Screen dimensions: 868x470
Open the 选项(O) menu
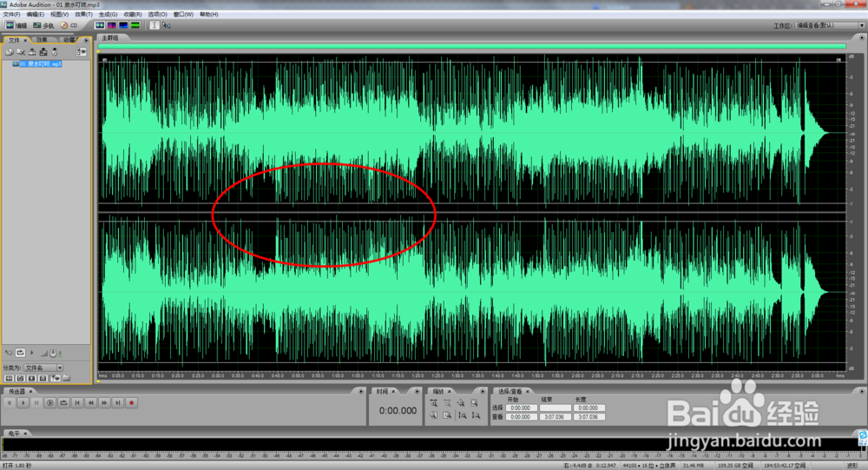click(157, 15)
